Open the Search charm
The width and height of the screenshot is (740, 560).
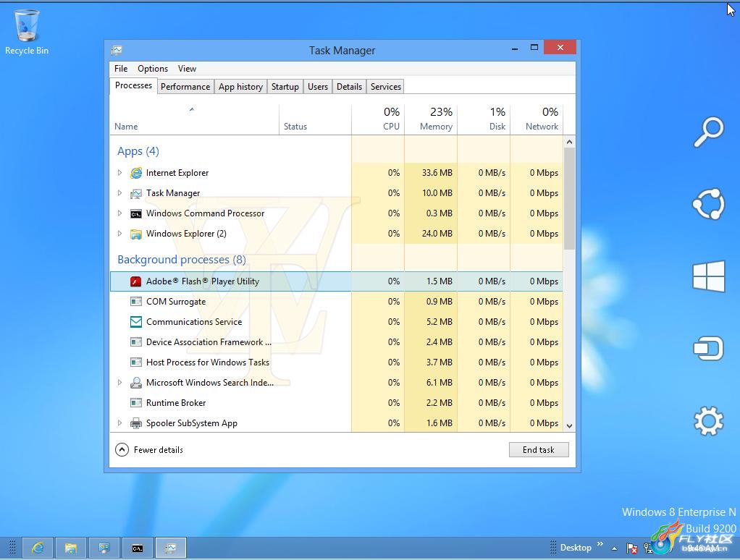[709, 132]
